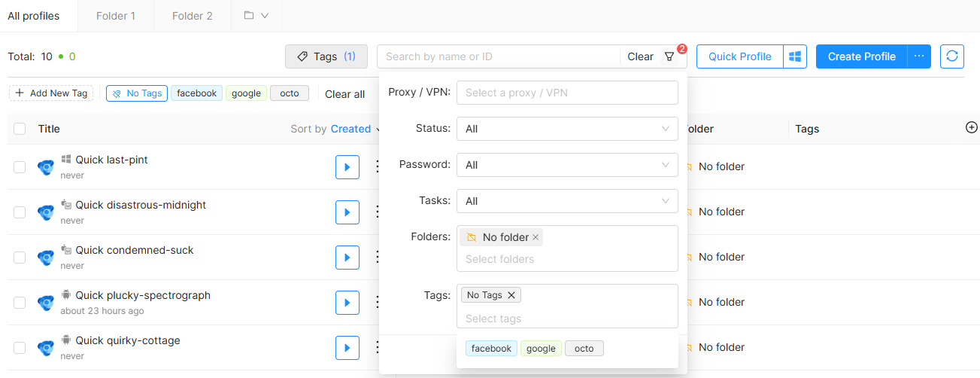980x378 pixels.
Task: Click the Quick Profile button
Action: pos(740,56)
